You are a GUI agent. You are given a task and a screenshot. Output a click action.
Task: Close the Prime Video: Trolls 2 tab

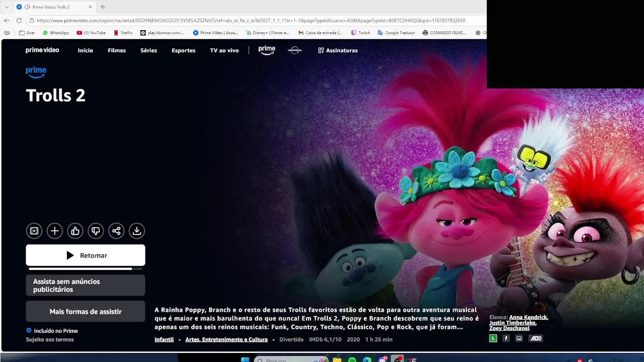pyautogui.click(x=90, y=7)
